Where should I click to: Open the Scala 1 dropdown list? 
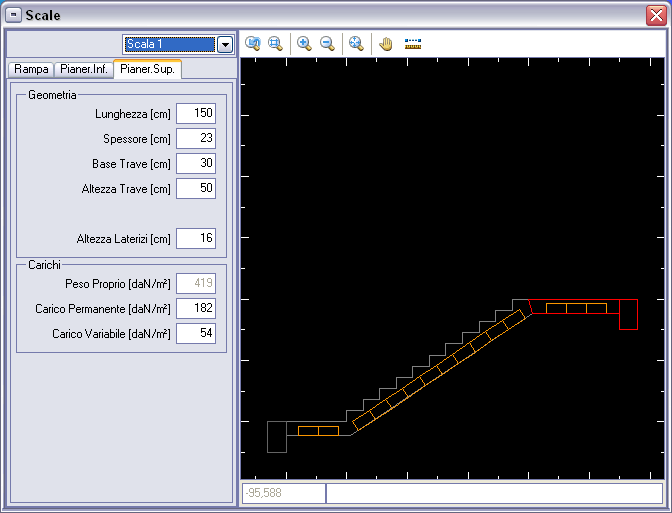coord(225,44)
